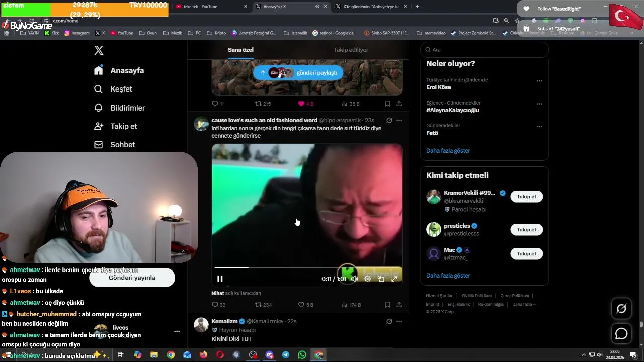Open video settings gear
This screenshot has width=644, height=362.
click(368, 279)
